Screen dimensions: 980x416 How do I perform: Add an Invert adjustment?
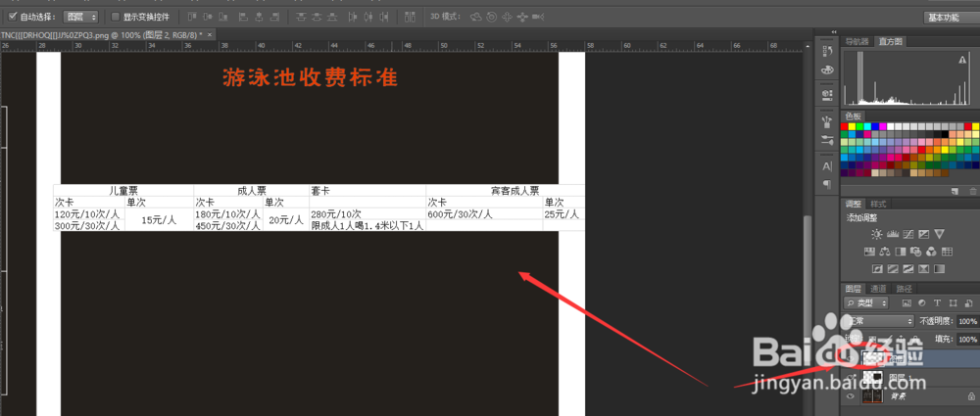(x=877, y=268)
